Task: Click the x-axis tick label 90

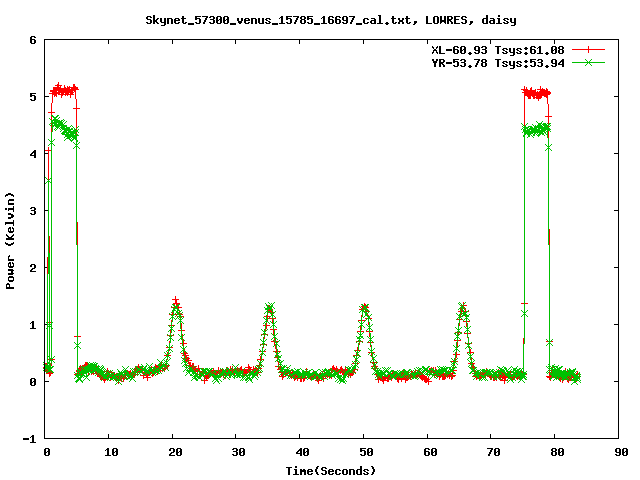Action: 618,452
